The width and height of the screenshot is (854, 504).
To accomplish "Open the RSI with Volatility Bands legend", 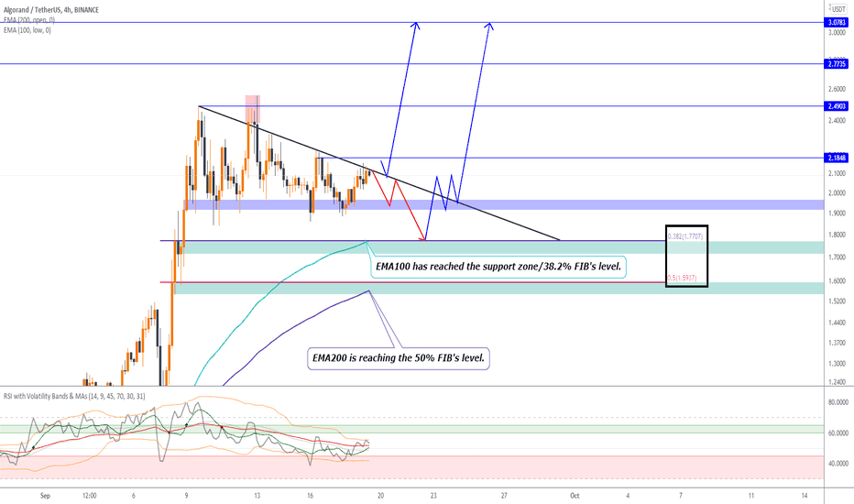I will coord(74,396).
